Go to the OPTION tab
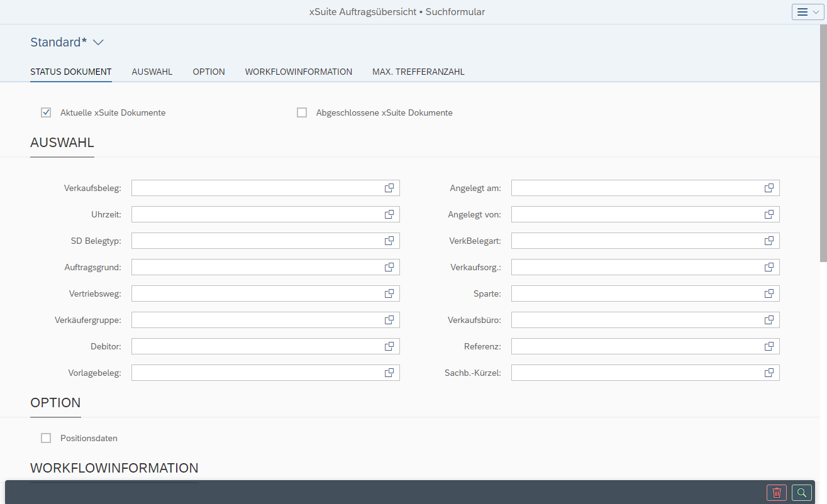The image size is (827, 504). [208, 72]
